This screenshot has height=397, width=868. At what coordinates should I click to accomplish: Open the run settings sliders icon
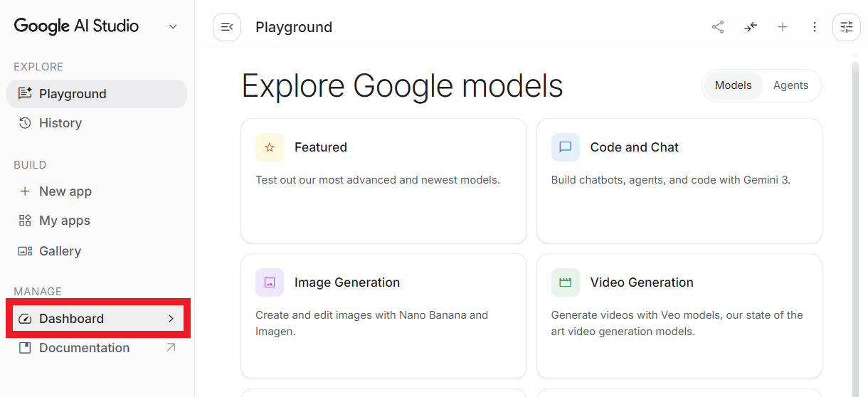click(847, 27)
